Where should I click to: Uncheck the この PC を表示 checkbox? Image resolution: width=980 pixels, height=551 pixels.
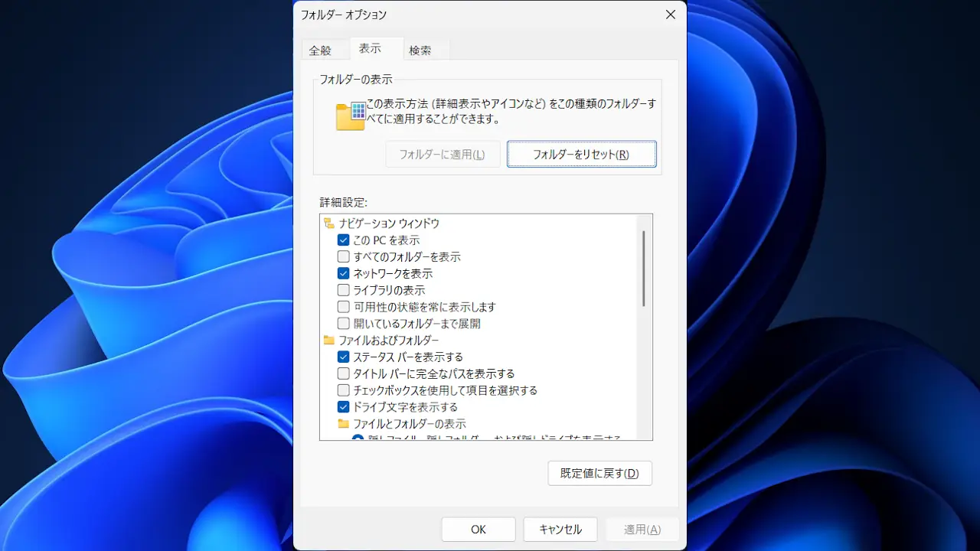point(343,240)
